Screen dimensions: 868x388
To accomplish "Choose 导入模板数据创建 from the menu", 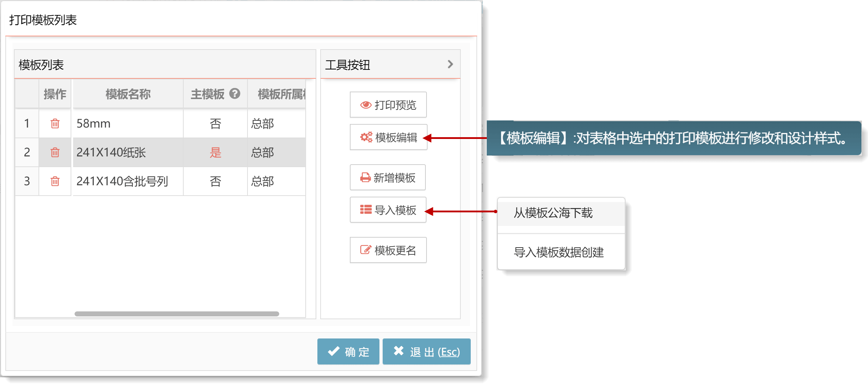I will point(558,252).
